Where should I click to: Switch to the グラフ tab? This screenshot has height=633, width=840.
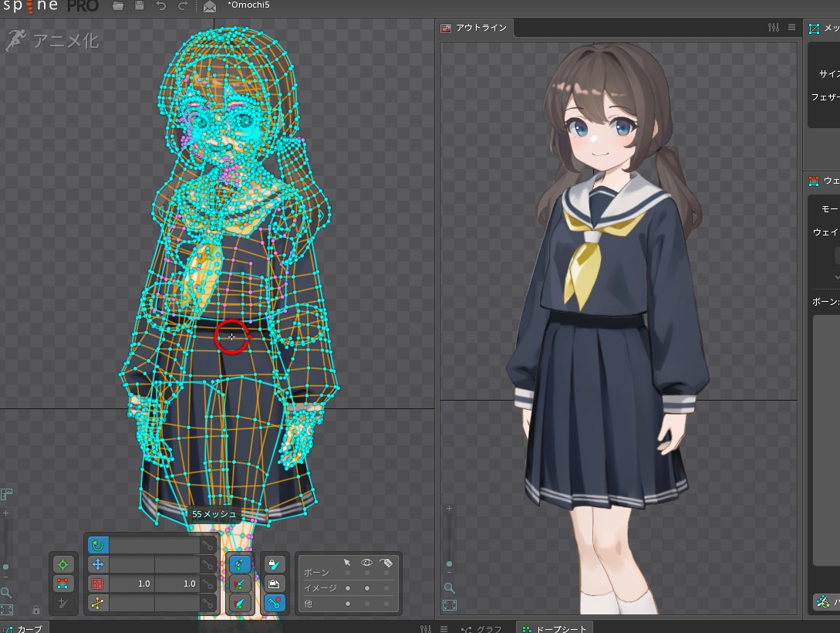click(481, 628)
